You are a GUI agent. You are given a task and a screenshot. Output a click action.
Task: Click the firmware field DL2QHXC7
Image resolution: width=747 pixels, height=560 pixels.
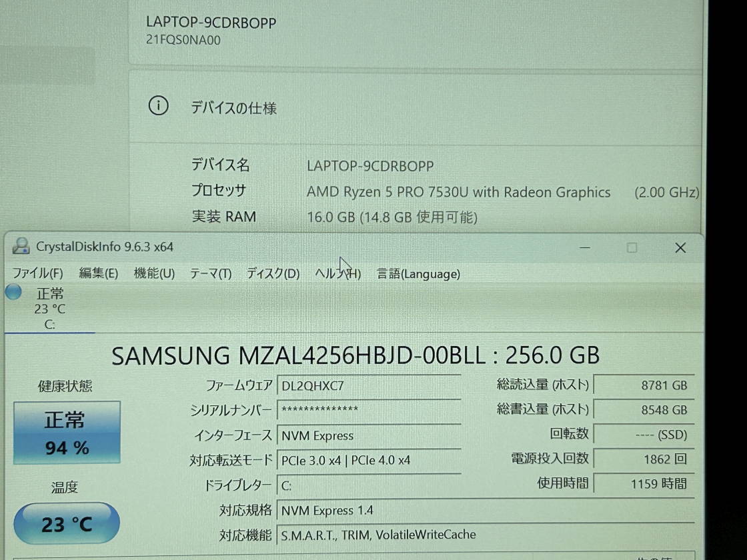[x=368, y=385]
